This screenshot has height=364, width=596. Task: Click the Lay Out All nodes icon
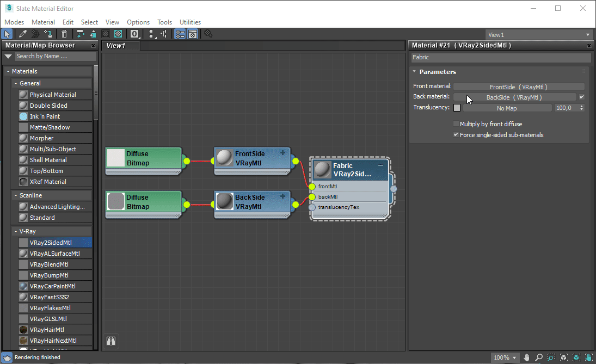coord(152,34)
